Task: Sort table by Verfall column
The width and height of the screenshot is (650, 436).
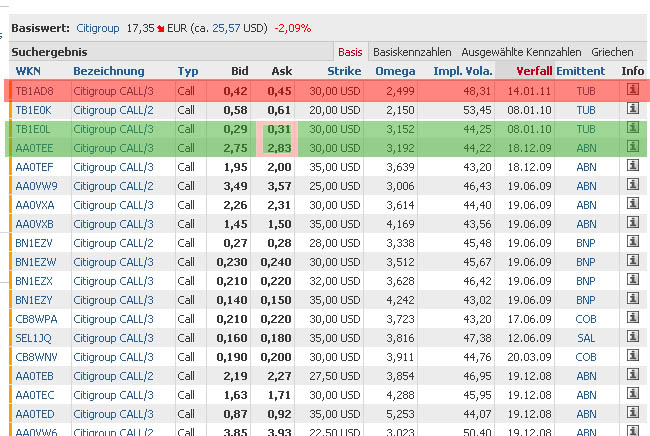Action: [534, 71]
